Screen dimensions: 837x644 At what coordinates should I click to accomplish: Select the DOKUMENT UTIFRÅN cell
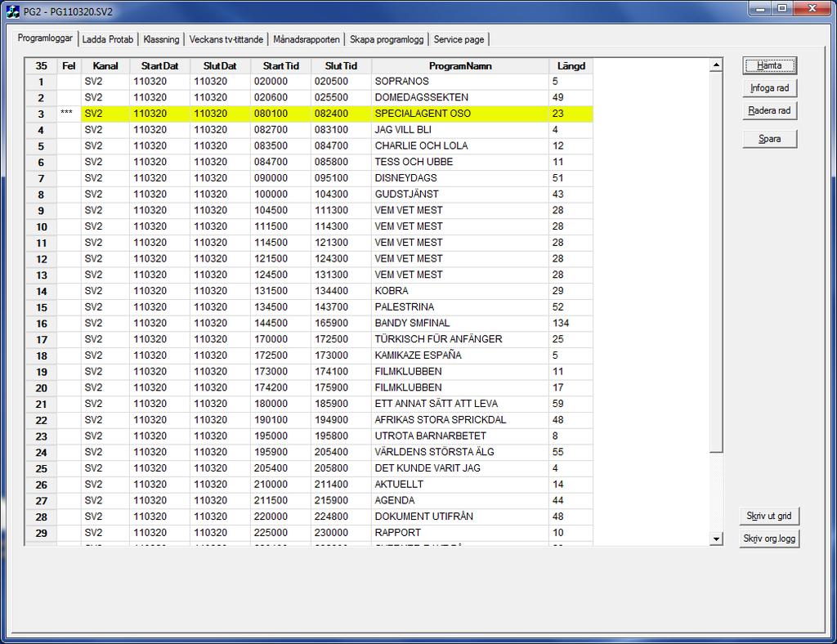click(x=460, y=517)
